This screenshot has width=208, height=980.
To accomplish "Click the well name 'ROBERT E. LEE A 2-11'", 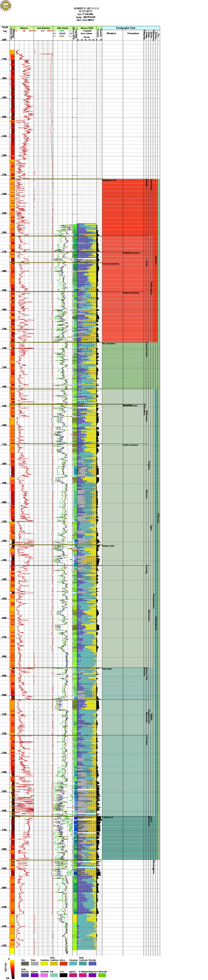I will point(86,8).
